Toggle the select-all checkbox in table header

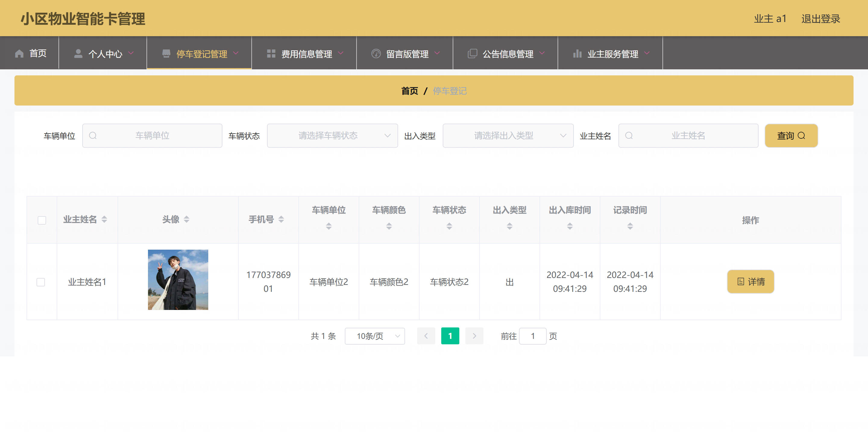coord(42,220)
